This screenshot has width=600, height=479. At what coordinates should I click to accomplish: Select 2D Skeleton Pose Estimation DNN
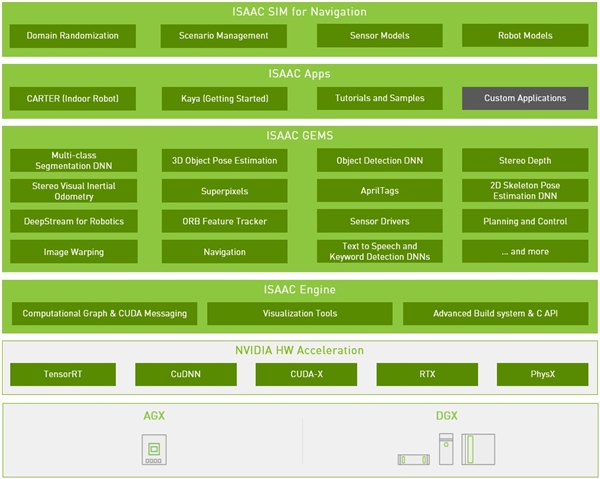click(525, 191)
